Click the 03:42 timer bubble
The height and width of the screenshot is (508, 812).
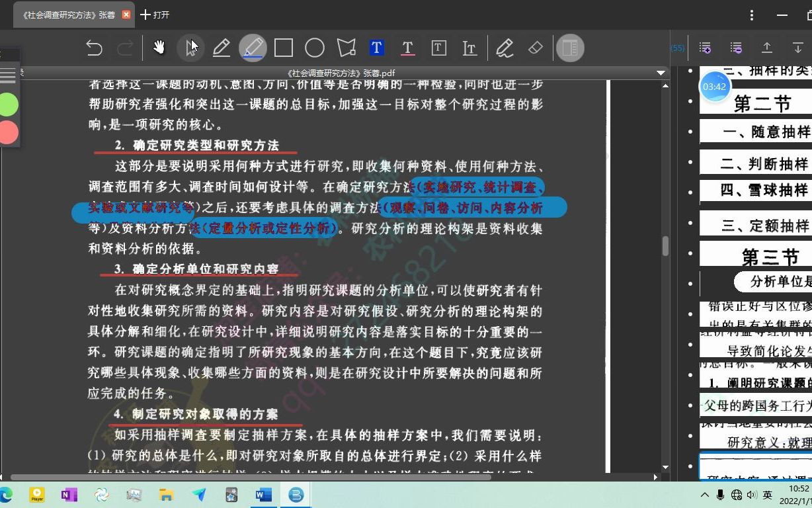coord(715,86)
